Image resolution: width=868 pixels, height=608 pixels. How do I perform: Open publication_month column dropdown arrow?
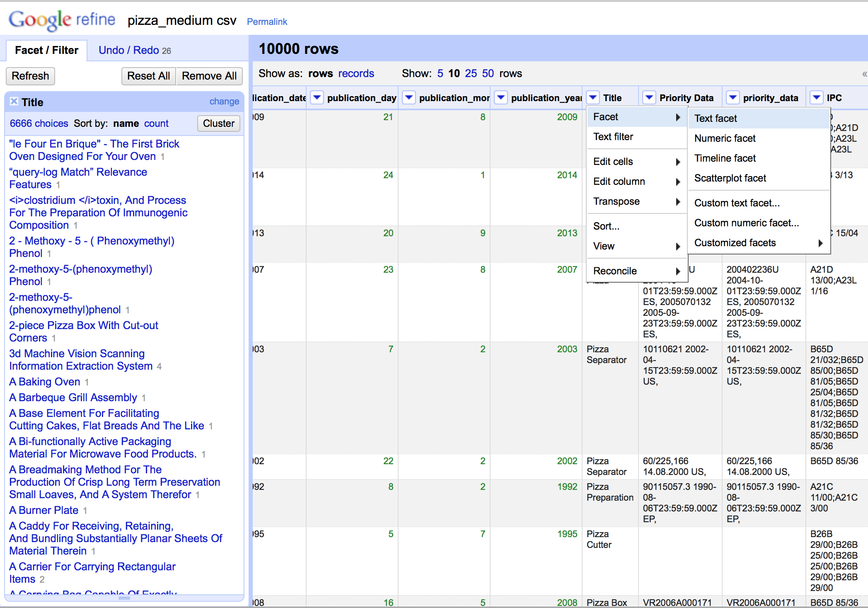coord(409,98)
